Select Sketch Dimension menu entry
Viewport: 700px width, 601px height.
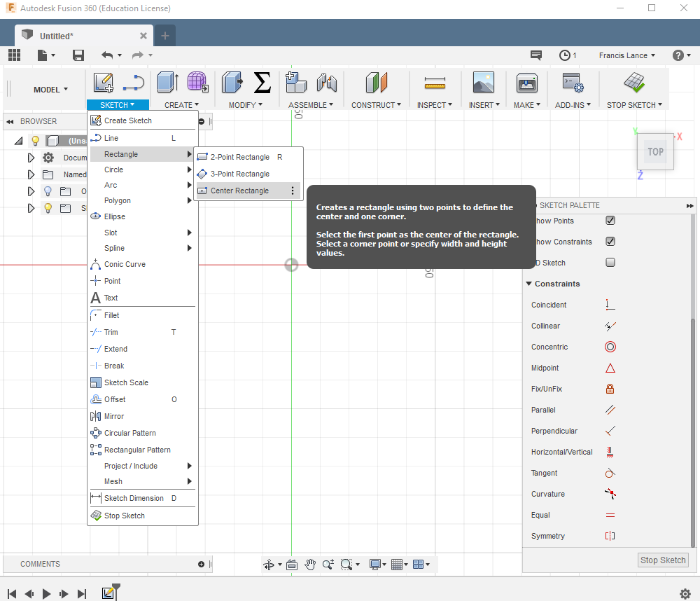[142, 498]
